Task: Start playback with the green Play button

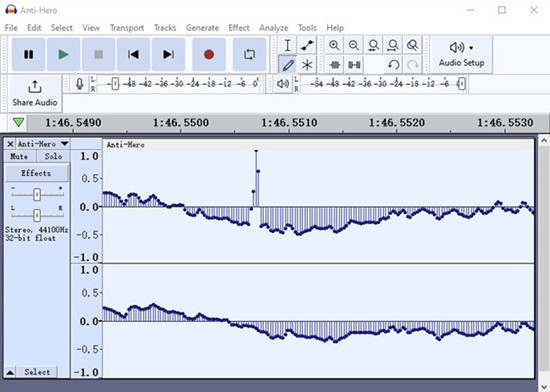Action: [x=63, y=55]
